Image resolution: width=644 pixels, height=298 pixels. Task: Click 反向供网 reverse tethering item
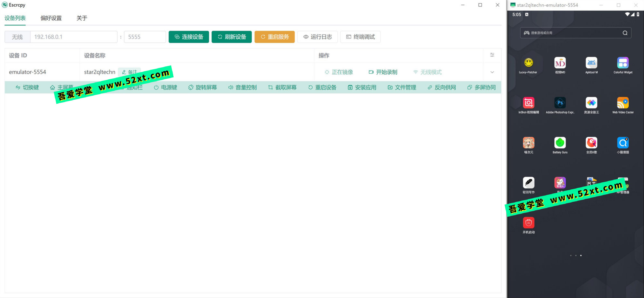pyautogui.click(x=442, y=87)
